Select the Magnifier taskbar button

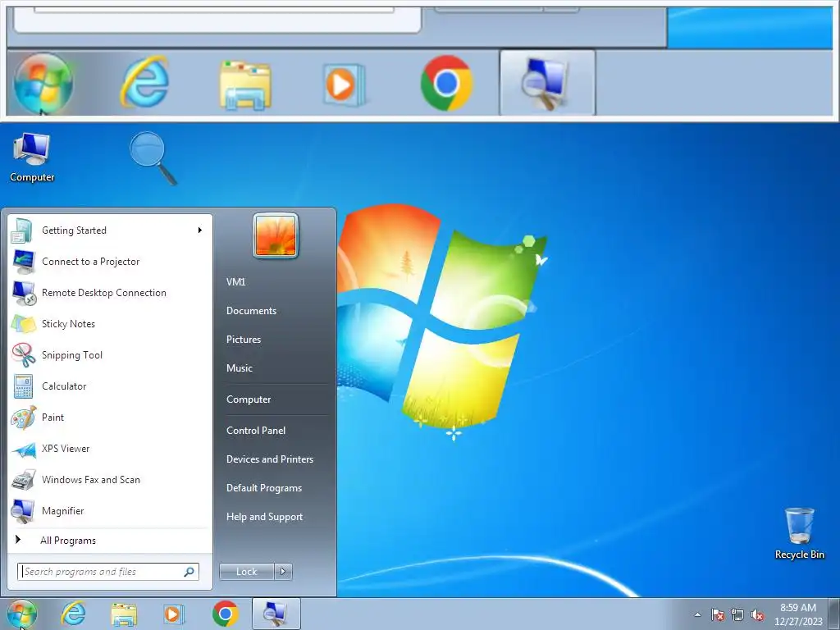[276, 614]
